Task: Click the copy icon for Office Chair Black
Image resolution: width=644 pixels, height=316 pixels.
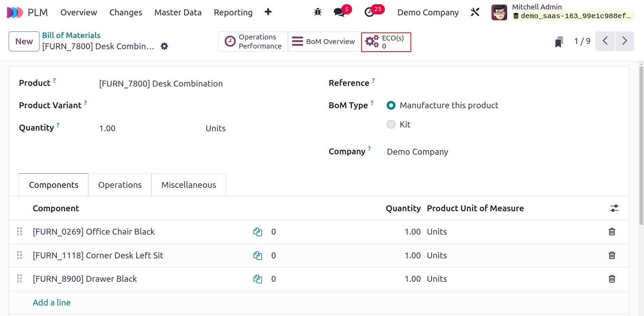Action: [258, 232]
